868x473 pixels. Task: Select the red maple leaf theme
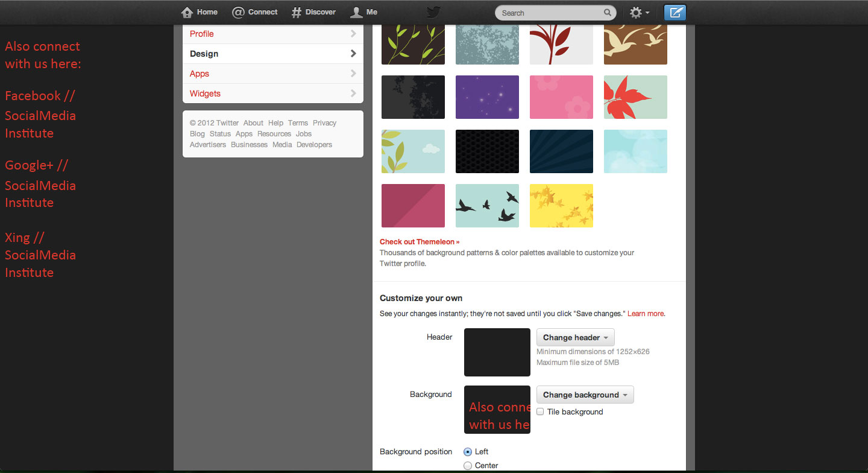(x=635, y=97)
